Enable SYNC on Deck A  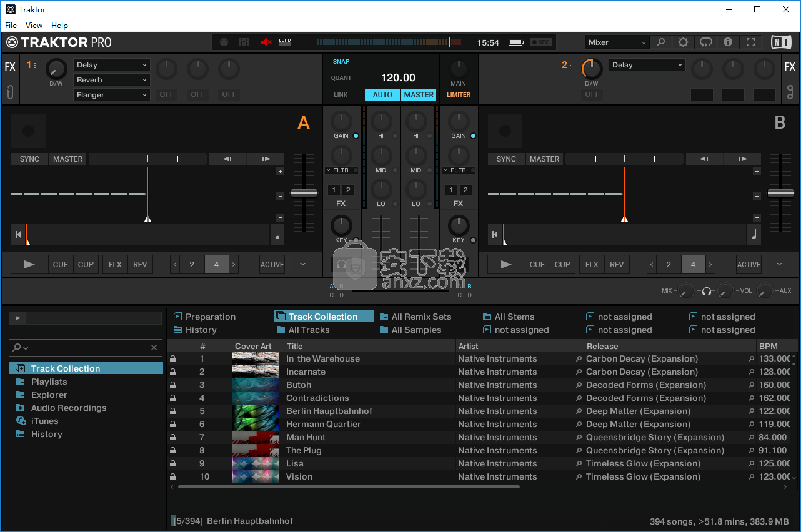point(29,159)
